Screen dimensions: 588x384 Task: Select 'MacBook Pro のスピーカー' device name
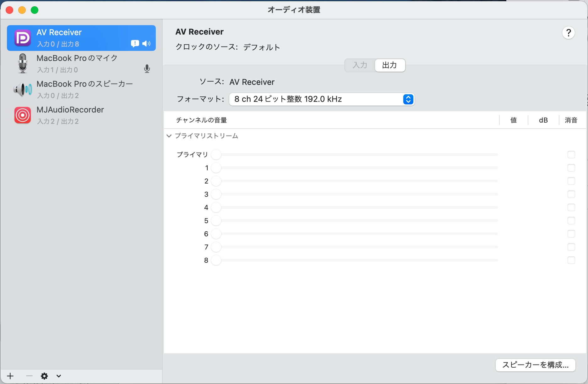pos(85,84)
